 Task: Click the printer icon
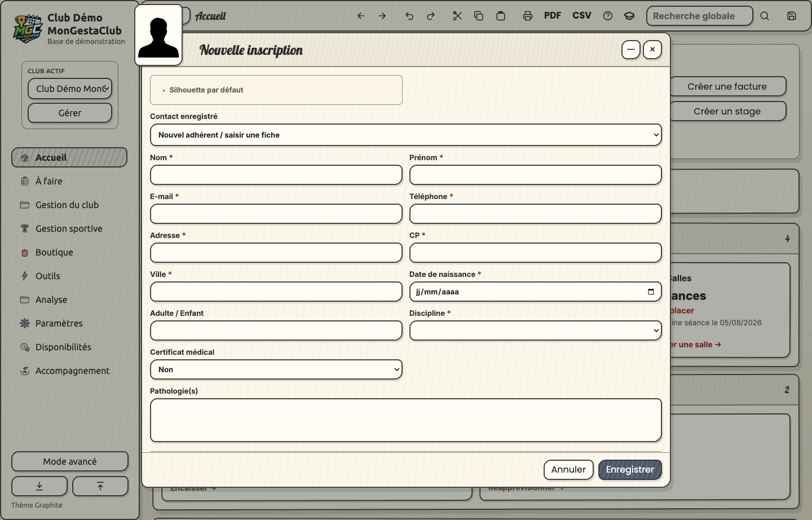click(x=528, y=16)
